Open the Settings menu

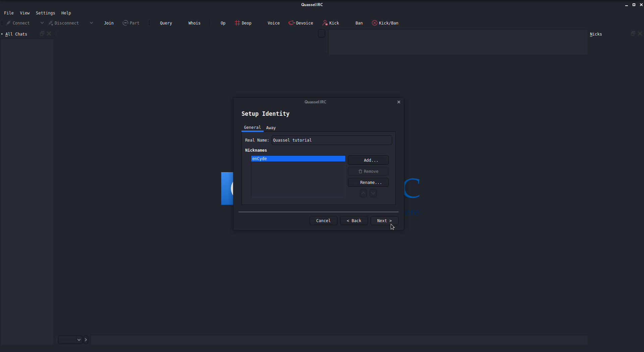[45, 13]
